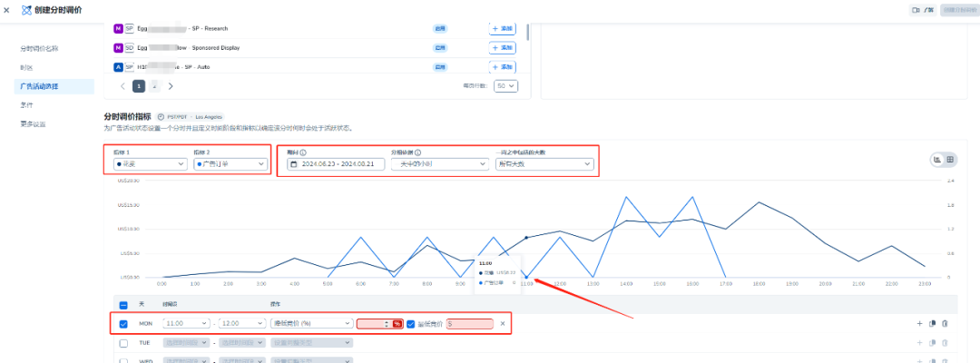Open the grouping-by-hour dropdown

point(439,163)
